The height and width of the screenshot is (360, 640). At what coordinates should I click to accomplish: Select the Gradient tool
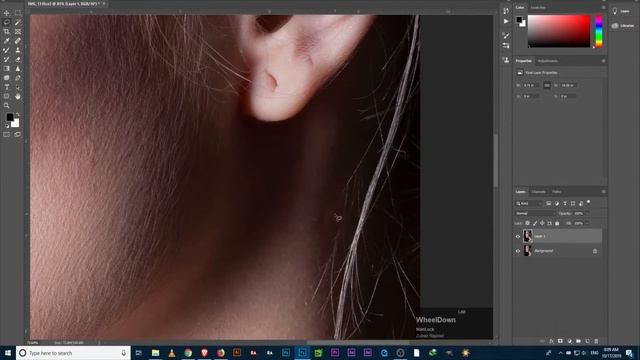pos(7,69)
